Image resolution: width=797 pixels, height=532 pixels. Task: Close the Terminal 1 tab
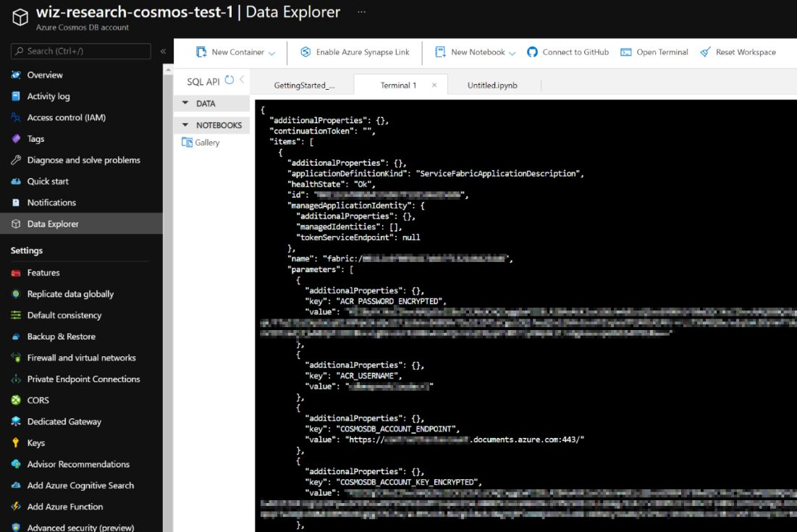point(434,85)
